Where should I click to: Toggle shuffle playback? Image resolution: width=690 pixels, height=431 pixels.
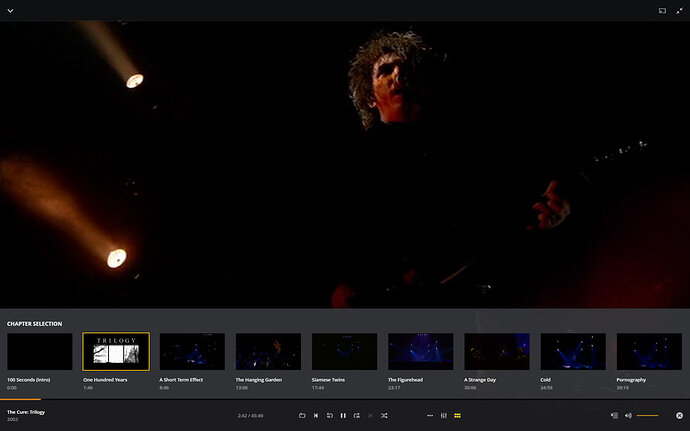384,415
